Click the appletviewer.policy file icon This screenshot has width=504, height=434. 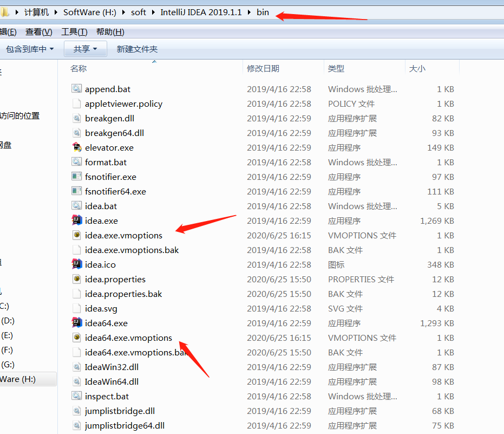click(76, 103)
